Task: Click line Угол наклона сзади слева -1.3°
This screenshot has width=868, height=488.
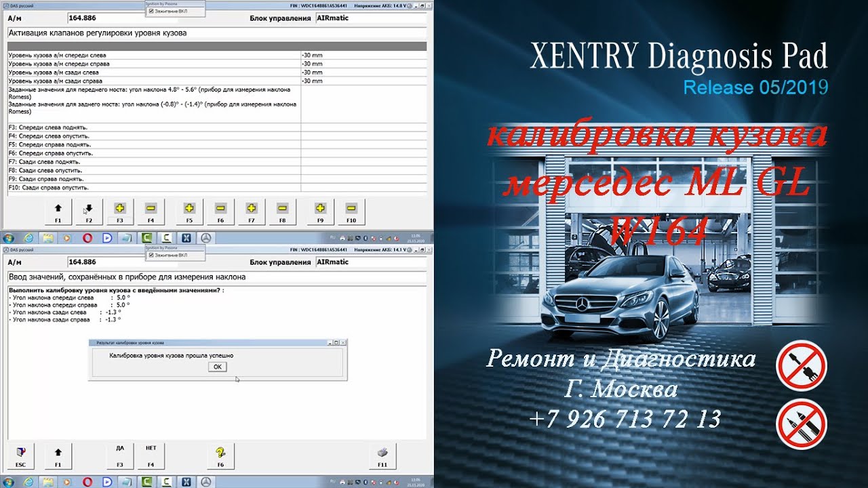Action: tap(64, 312)
